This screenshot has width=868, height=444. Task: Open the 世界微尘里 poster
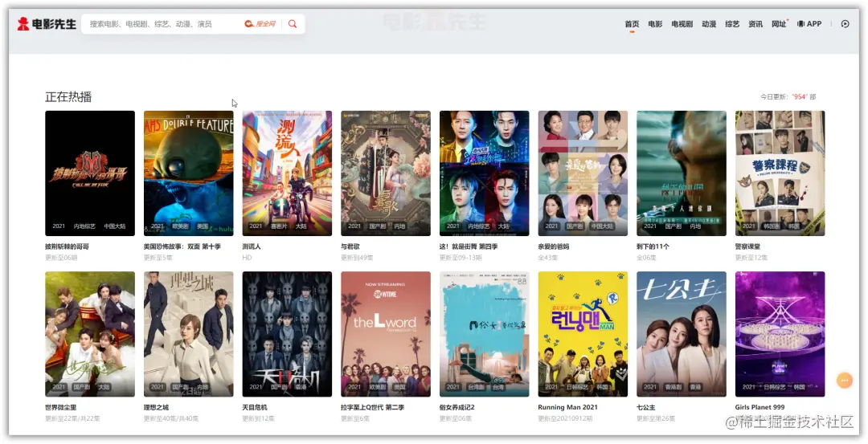click(90, 334)
